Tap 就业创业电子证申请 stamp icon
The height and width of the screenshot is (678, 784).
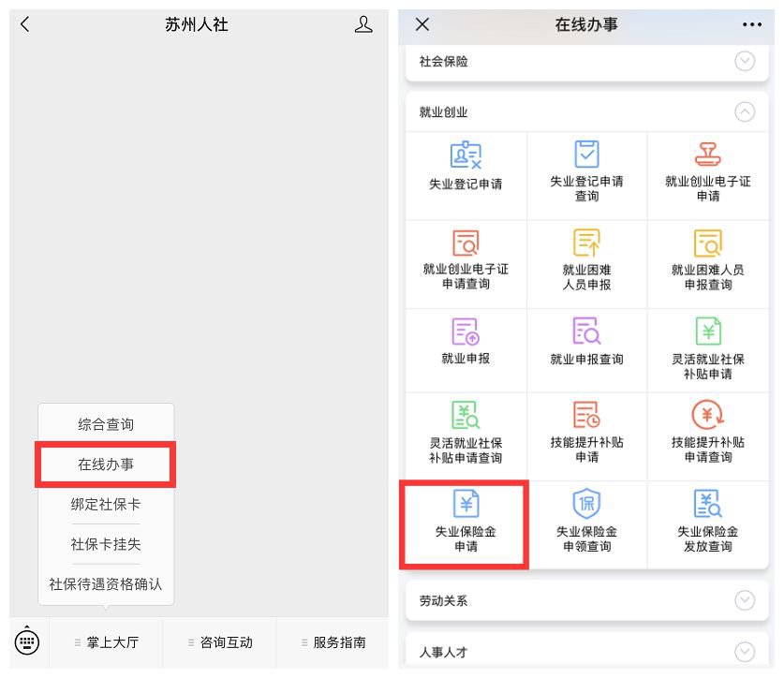707,155
